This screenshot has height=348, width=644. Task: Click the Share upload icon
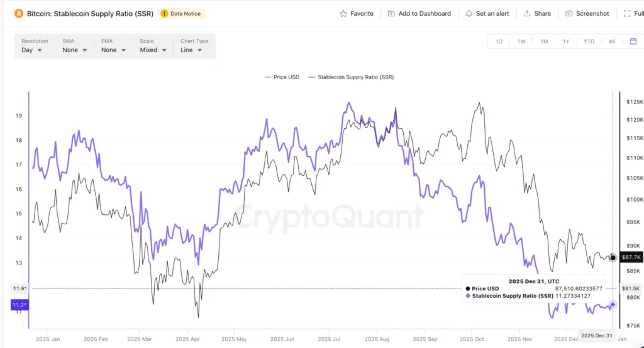click(527, 14)
